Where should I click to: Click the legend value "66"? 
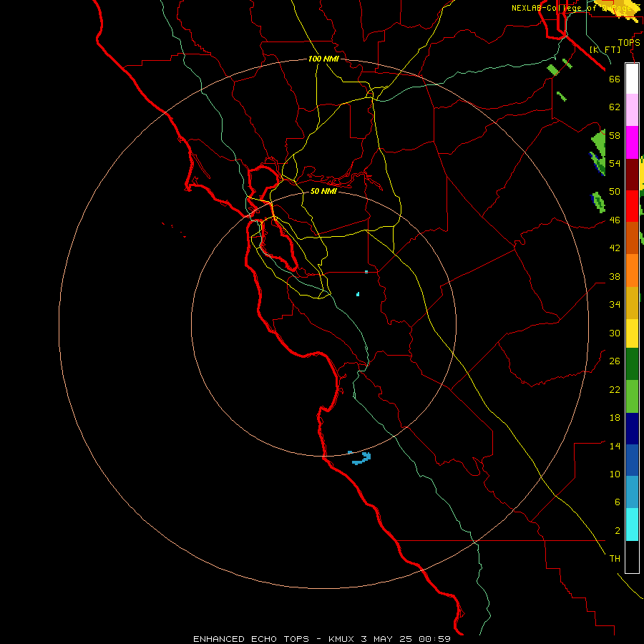[615, 79]
